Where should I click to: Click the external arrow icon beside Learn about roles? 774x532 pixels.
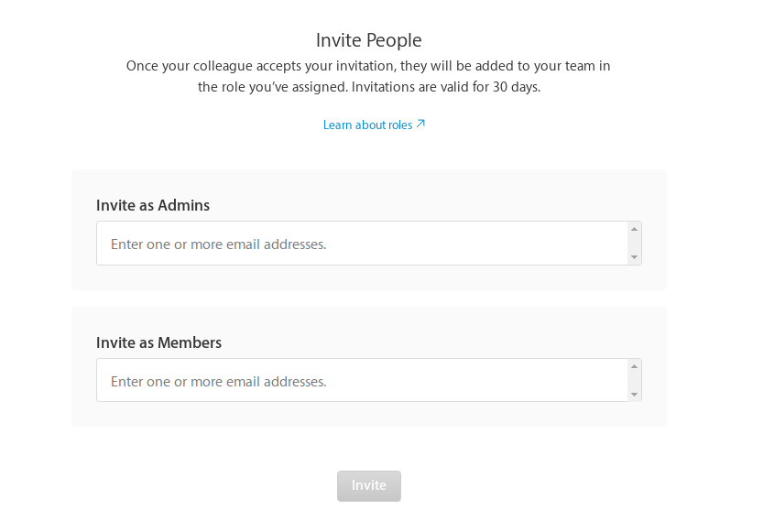[x=420, y=124]
